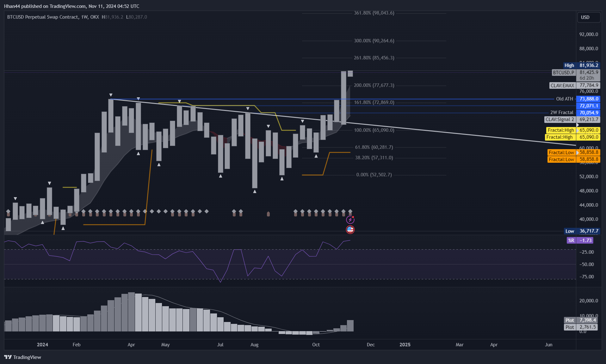Click the -50.00 level on %R axis
Viewport: 606px width, 364px height.
[x=586, y=264]
